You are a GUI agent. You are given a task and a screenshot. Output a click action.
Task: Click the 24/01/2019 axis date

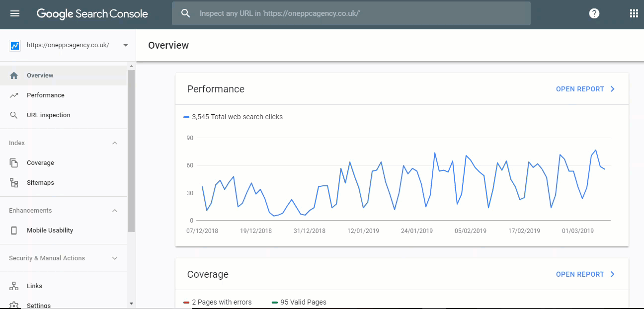pos(417,231)
